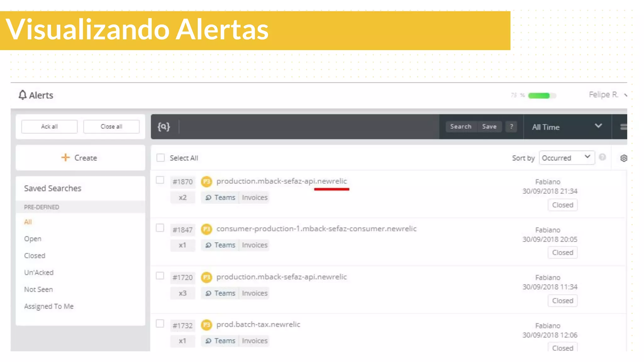Select the Closed saved search
The height and width of the screenshot is (362, 644).
click(x=35, y=255)
